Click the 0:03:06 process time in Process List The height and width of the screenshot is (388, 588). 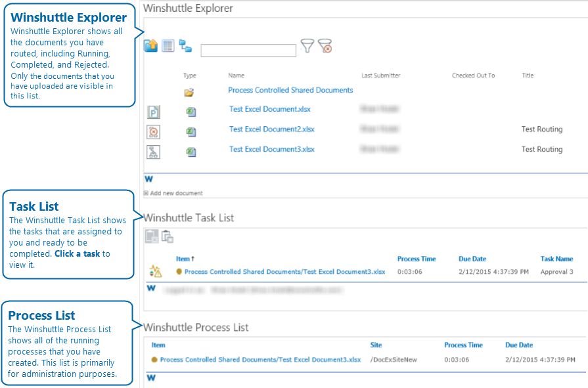[457, 360]
